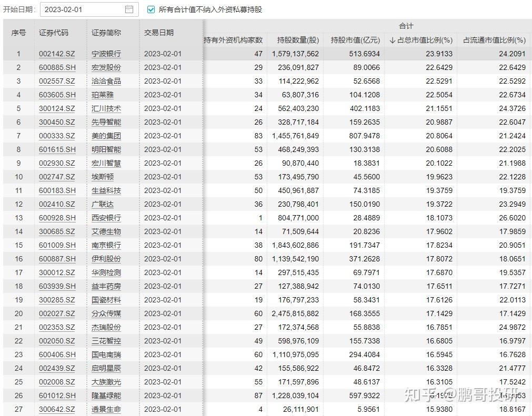Open stock code 002142.SZ link
Viewport: 532px width, 416px height.
point(57,54)
